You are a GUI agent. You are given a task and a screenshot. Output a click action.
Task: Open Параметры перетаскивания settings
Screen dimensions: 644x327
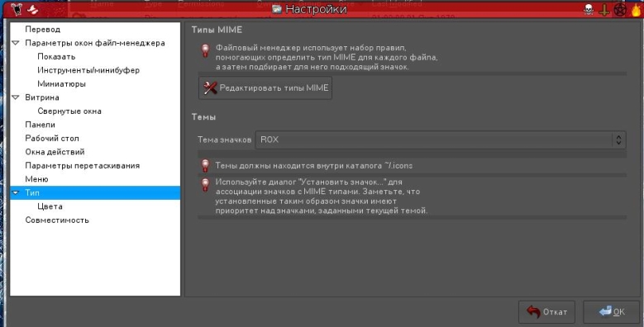[83, 166]
